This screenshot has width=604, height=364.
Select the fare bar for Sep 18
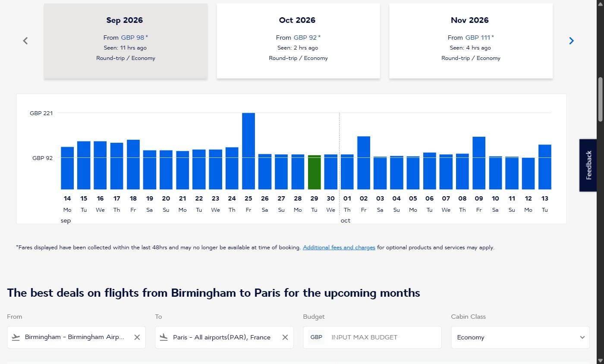click(x=133, y=164)
